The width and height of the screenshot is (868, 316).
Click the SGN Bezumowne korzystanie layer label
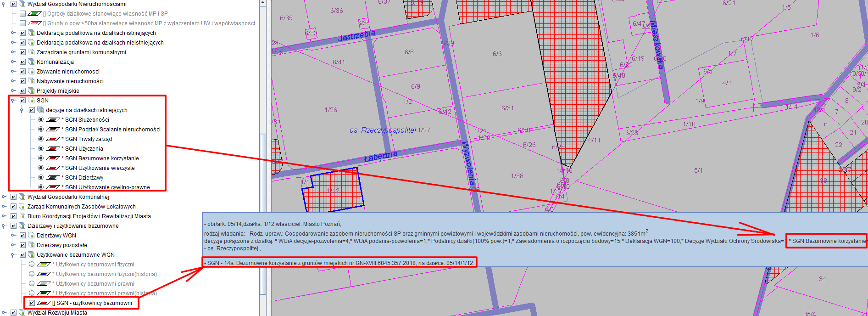pos(102,158)
